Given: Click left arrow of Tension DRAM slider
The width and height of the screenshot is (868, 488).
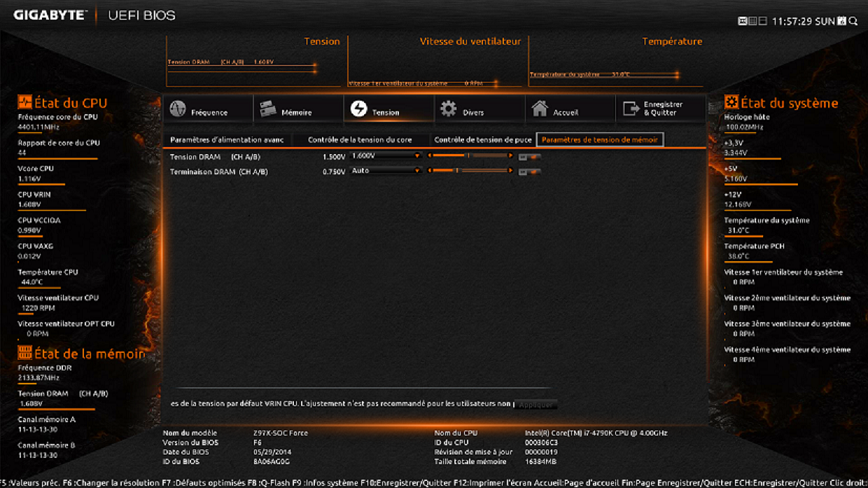Looking at the screenshot, I should [430, 155].
